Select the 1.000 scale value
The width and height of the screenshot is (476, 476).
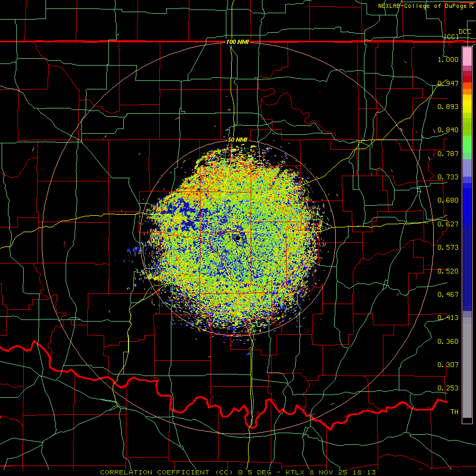[448, 59]
